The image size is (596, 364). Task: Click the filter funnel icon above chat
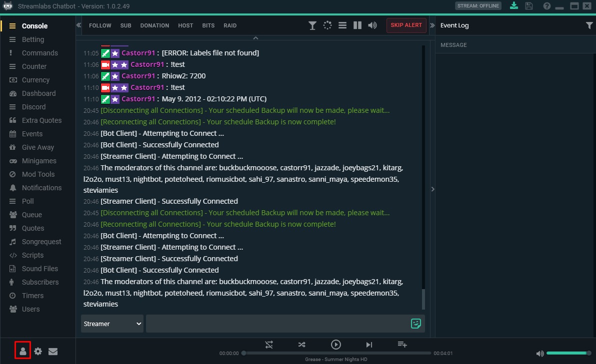click(x=312, y=25)
